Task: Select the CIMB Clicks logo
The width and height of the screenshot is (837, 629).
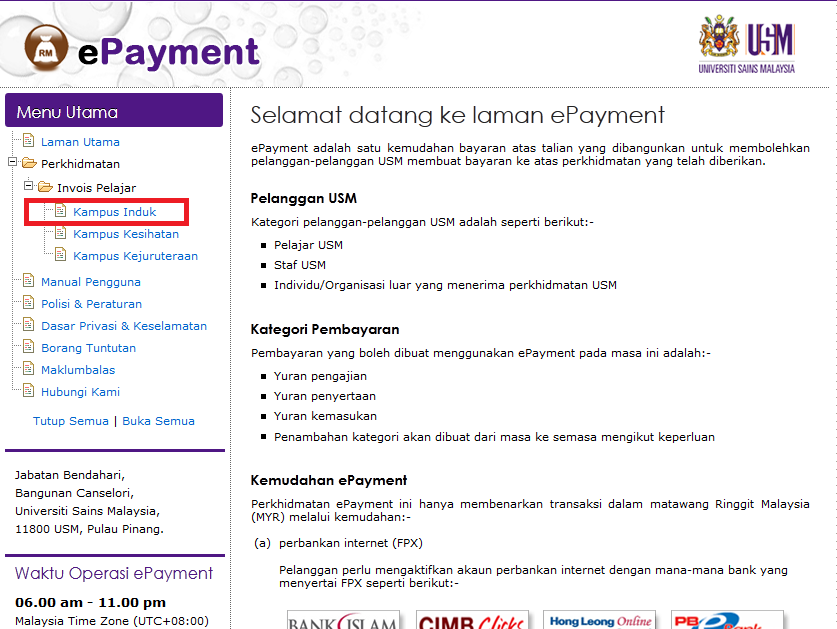Action: click(472, 620)
